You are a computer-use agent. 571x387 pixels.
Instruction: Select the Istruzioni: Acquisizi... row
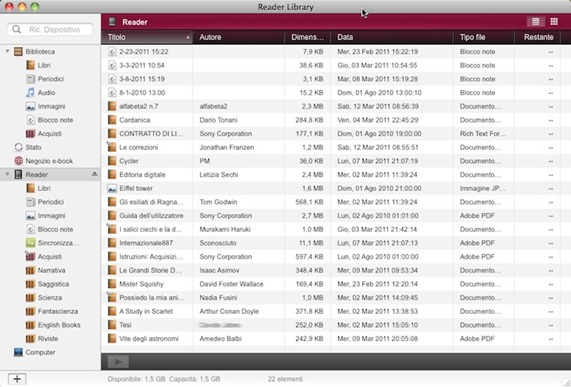coord(336,257)
